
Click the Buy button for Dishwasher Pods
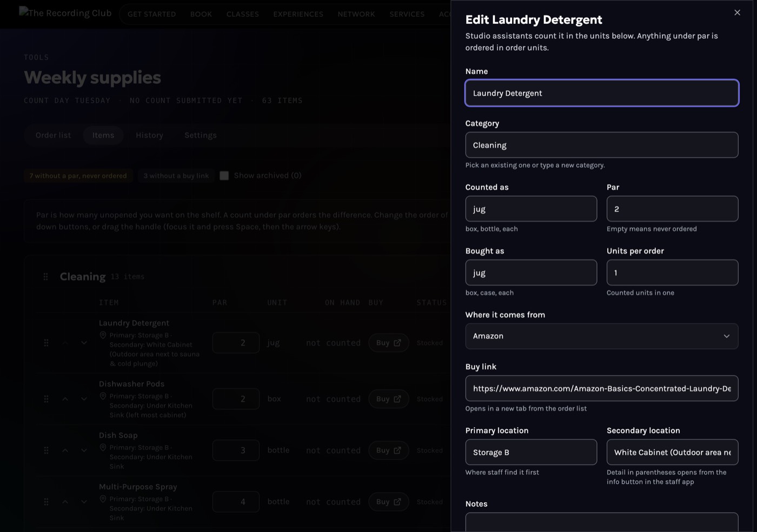tap(389, 399)
